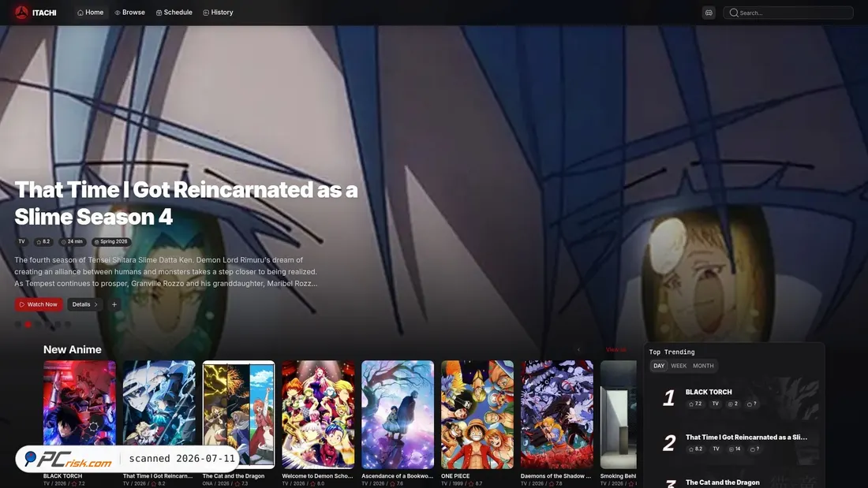Screen dimensions: 868x488
Task: Click the Watch Now button
Action: pyautogui.click(x=38, y=304)
